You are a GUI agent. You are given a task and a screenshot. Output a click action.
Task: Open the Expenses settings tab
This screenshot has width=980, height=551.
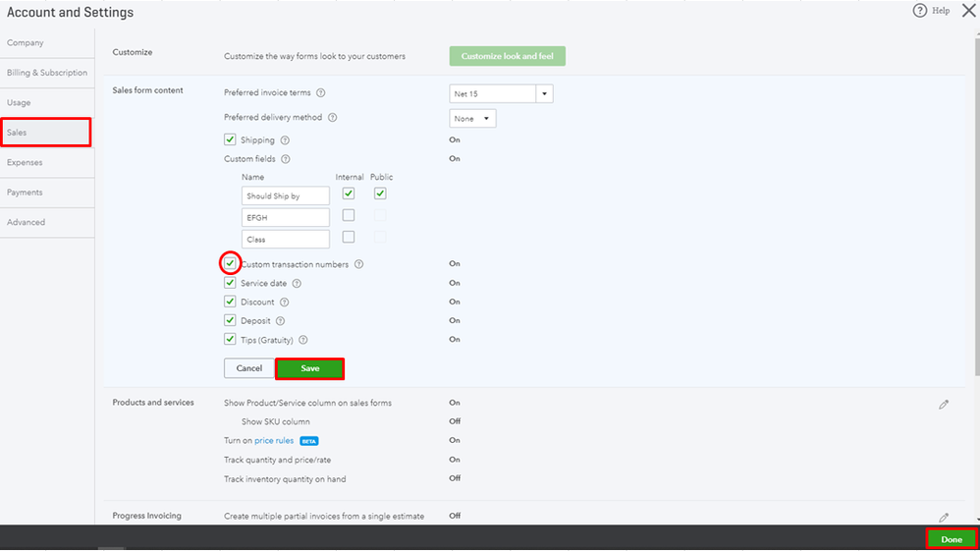(25, 162)
